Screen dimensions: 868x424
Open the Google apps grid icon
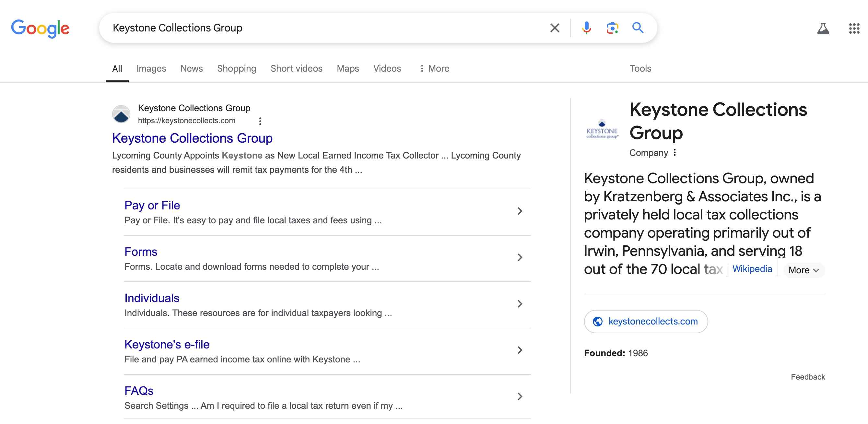[854, 28]
